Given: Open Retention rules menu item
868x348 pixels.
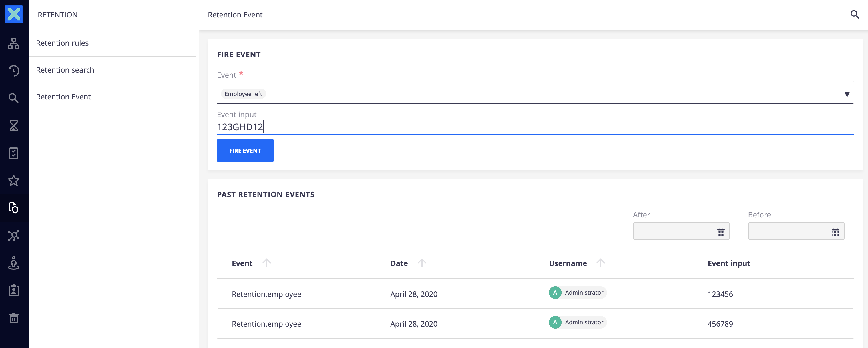Looking at the screenshot, I should (62, 43).
